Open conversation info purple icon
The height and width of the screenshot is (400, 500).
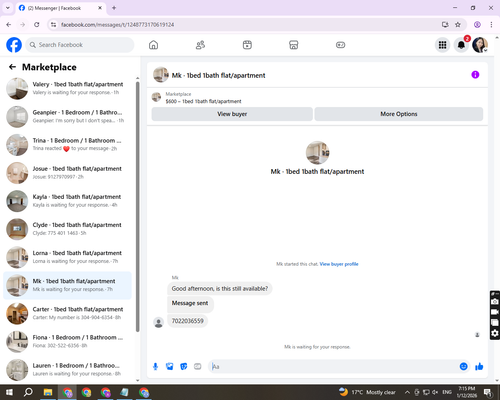pyautogui.click(x=475, y=75)
